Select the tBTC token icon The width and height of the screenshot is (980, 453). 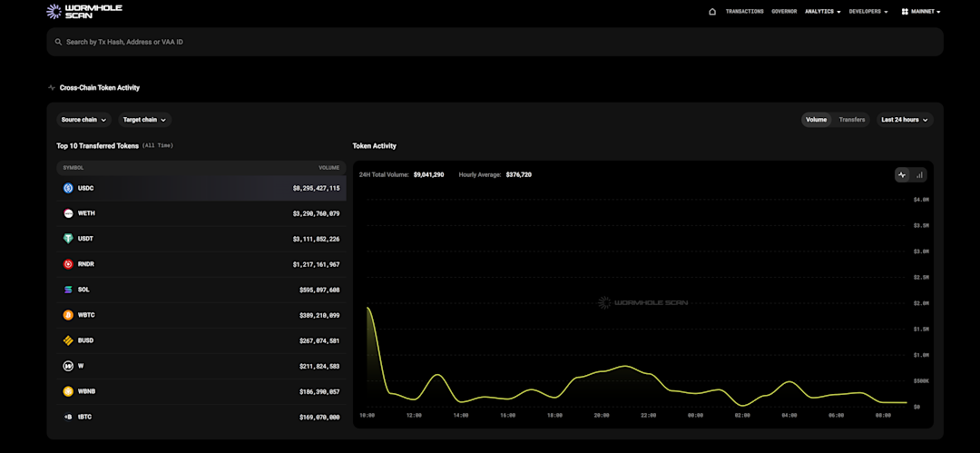click(x=68, y=417)
